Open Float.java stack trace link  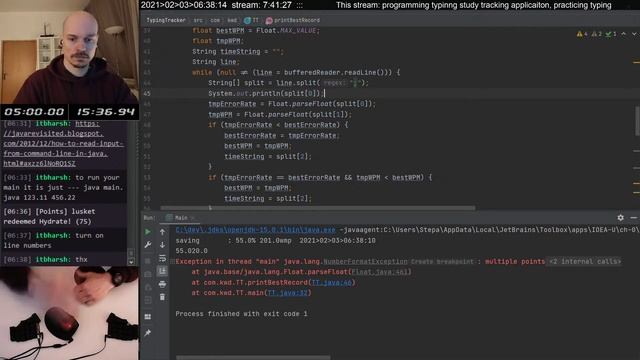tap(379, 272)
